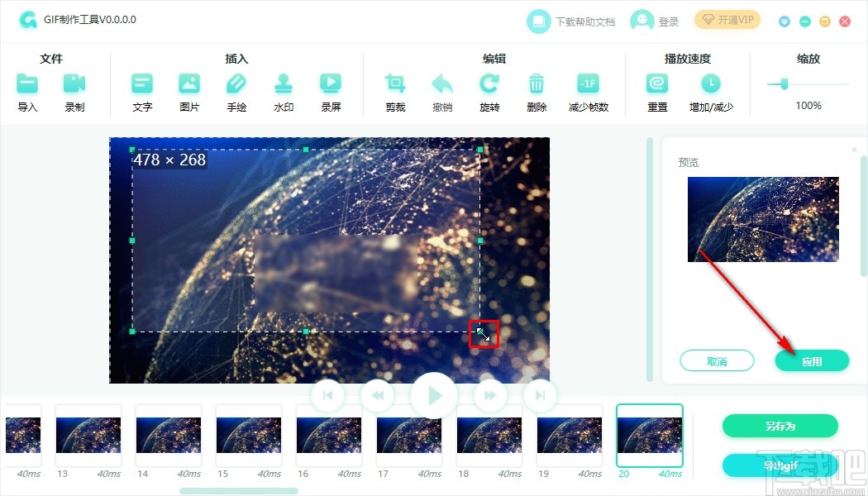
Task: Apply the crop with 应用 button
Action: click(x=812, y=361)
